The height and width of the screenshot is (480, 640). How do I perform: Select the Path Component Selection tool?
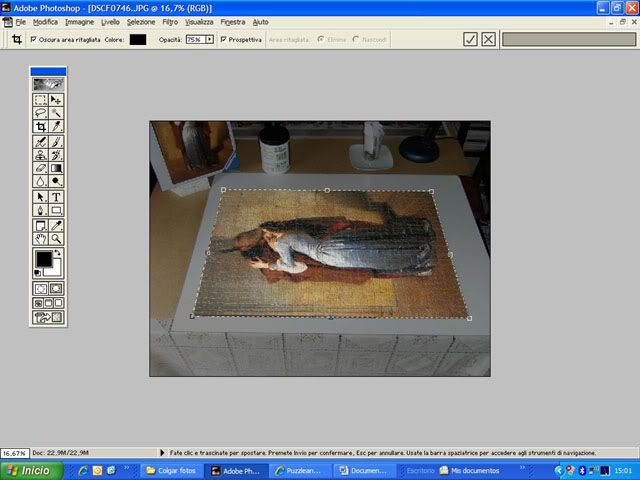[40, 197]
